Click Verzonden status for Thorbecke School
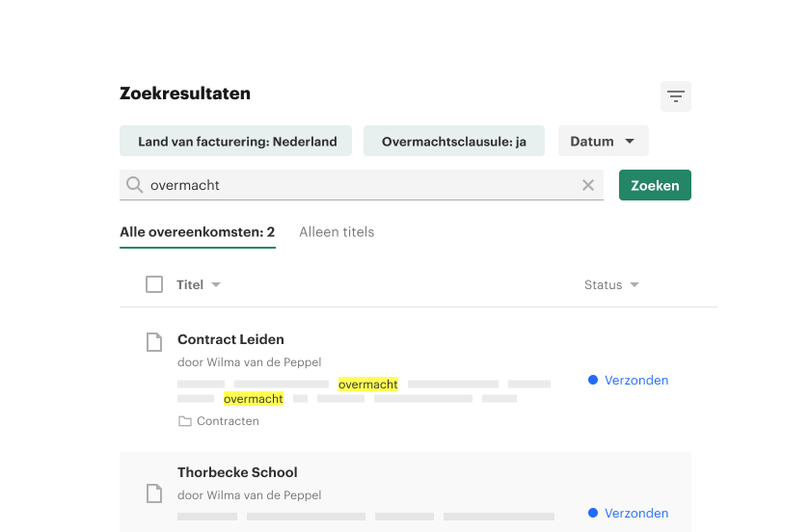The width and height of the screenshot is (810, 532). point(636,513)
